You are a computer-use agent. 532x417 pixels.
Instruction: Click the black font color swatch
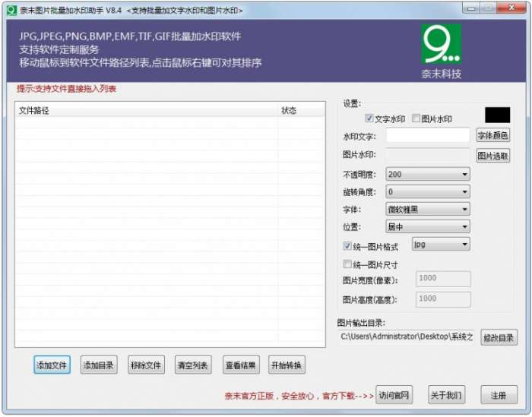[497, 115]
